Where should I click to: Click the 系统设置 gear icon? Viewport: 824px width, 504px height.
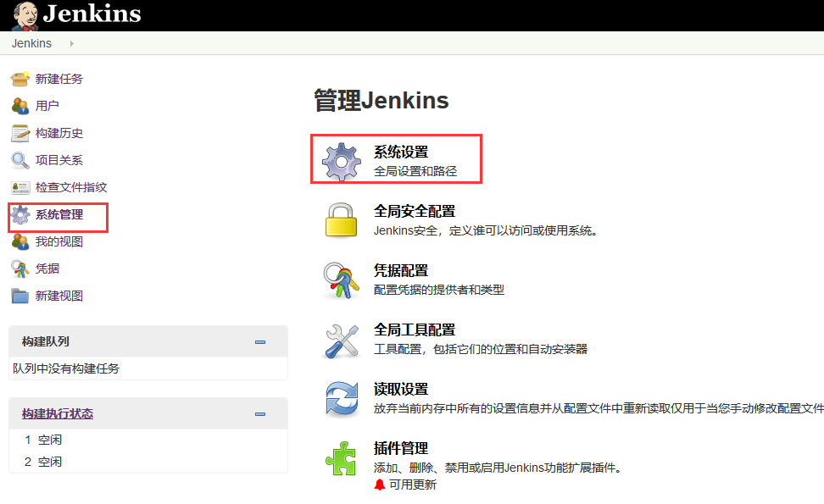[x=342, y=163]
